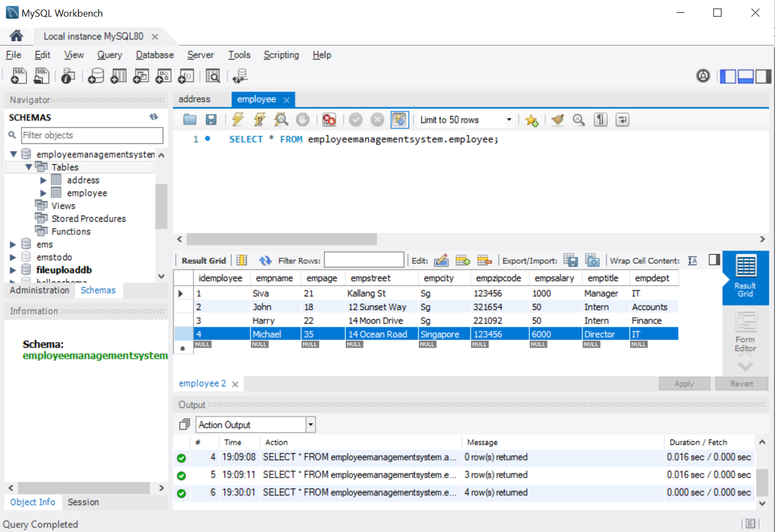Screen dimensions: 775x532
Task: Export result grid data to file
Action: click(571, 260)
